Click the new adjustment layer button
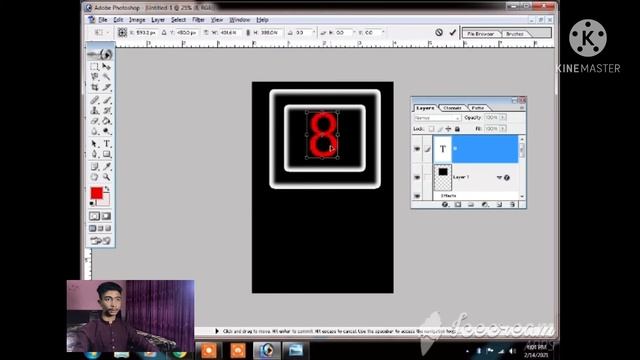This screenshot has height=360, width=640. point(485,204)
